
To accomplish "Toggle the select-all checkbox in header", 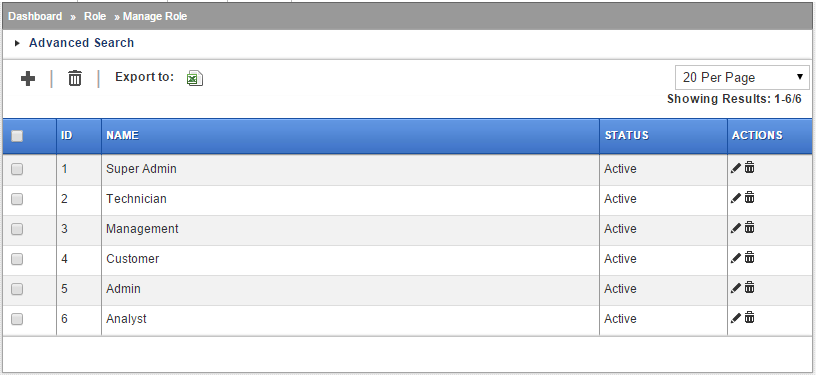I will tap(17, 136).
